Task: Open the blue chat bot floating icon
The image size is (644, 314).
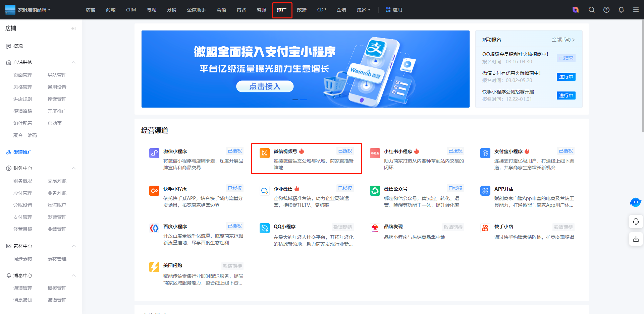Action: point(636,202)
